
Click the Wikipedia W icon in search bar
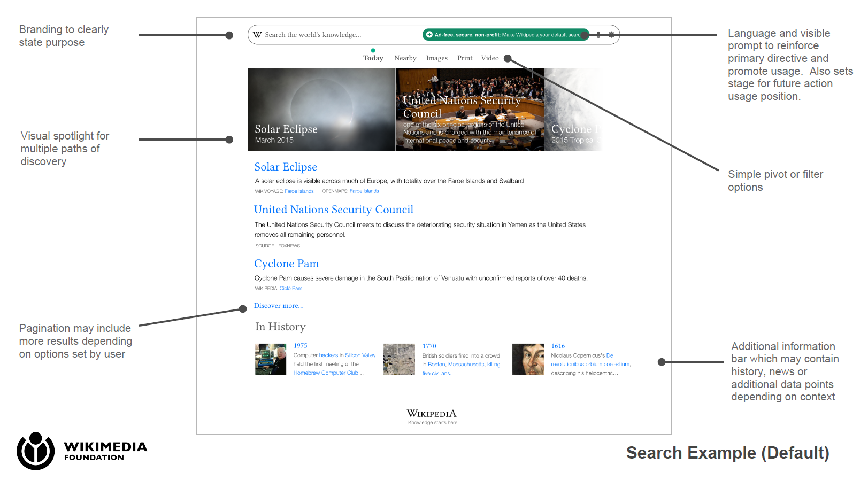[x=257, y=35]
